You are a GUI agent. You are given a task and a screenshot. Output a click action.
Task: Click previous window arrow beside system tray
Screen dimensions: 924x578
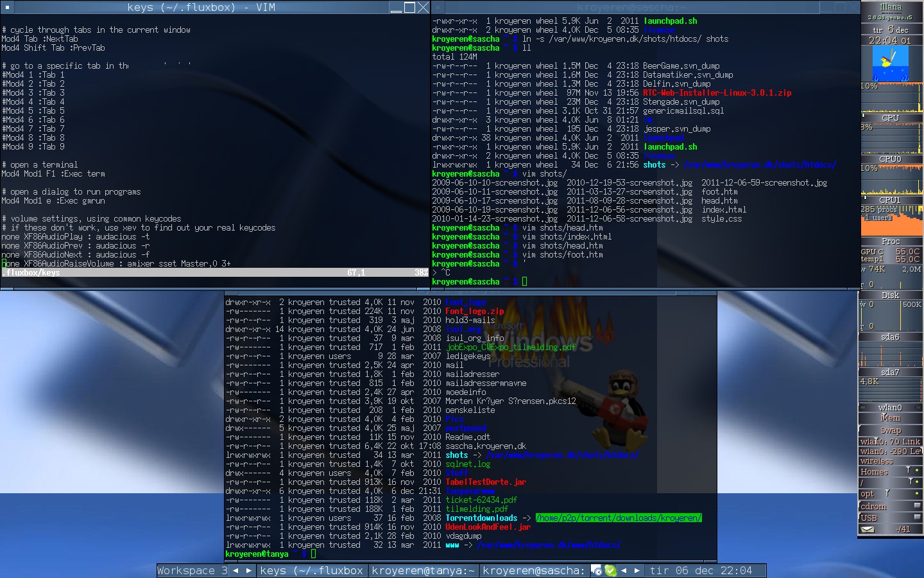[624, 570]
